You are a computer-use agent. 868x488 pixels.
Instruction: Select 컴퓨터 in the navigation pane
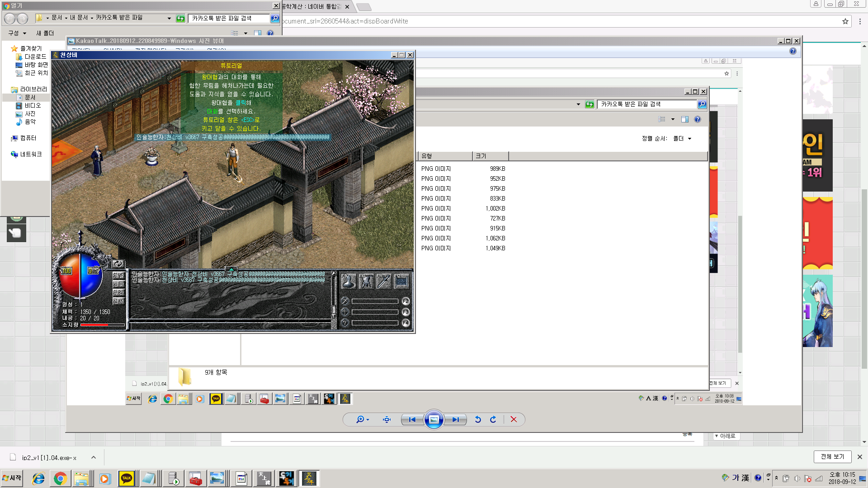click(x=28, y=138)
